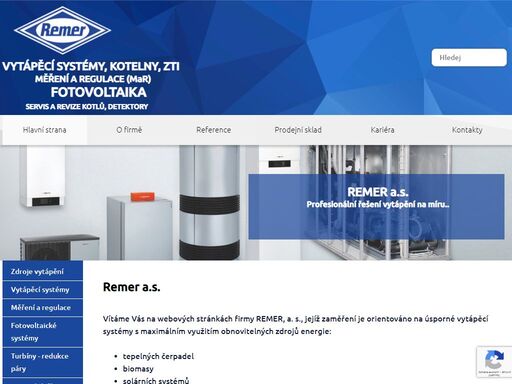Click the wall-mounted boiler image in banner
Viewport: 512px width, 384px height.
click(x=43, y=177)
